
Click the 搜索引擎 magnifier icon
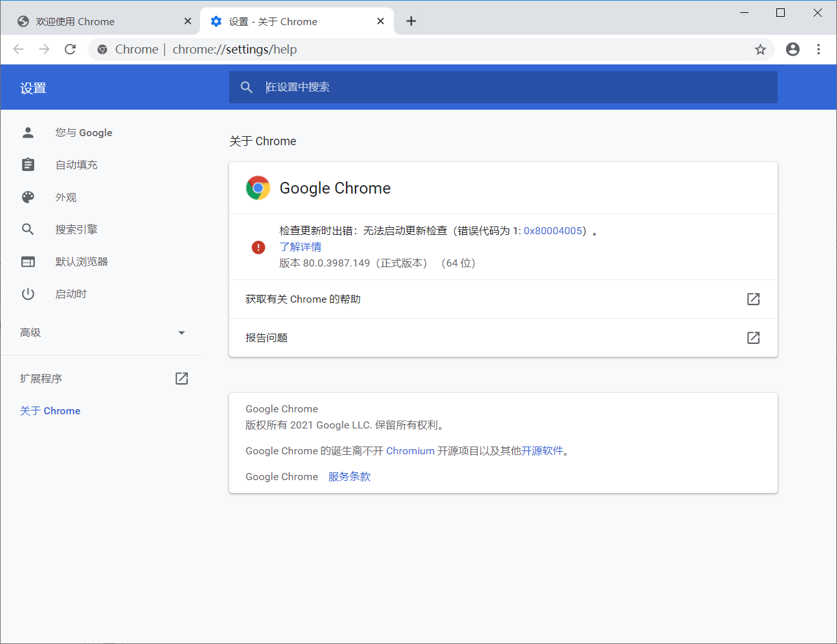[28, 229]
